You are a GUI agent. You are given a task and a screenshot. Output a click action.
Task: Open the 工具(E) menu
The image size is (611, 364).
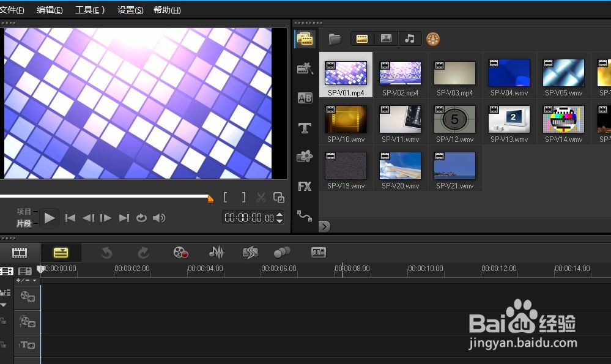coord(90,10)
